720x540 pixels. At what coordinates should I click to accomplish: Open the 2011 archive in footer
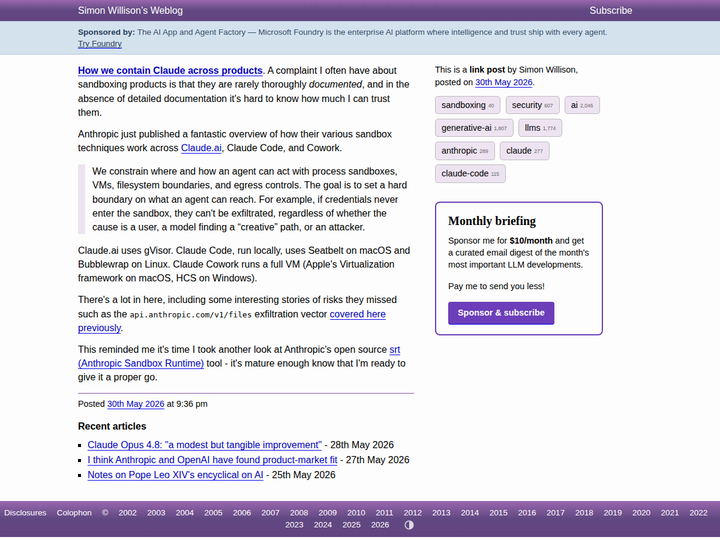point(384,513)
